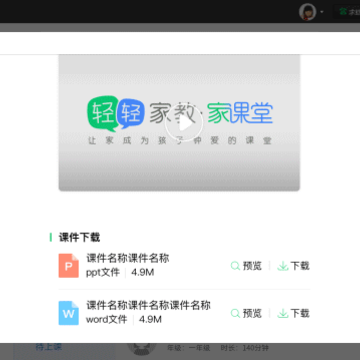Click the orange PPT file icon
The image size is (360, 360).
[69, 266]
